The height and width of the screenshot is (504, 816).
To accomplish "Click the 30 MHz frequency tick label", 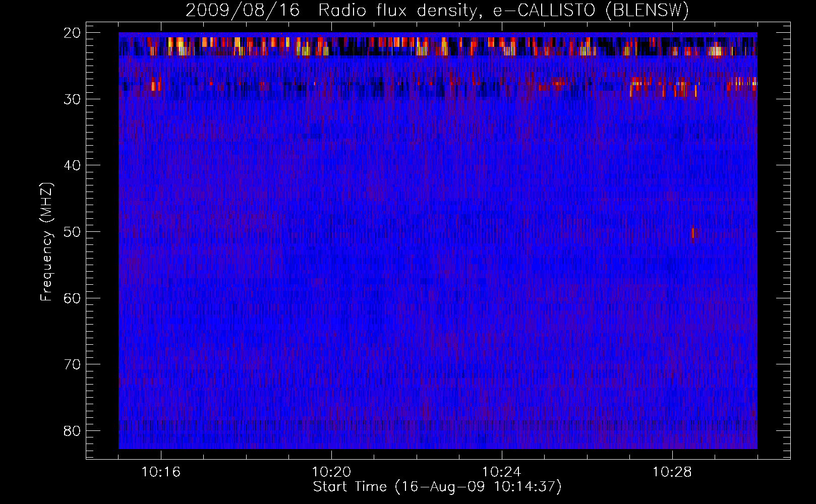I will pyautogui.click(x=73, y=99).
